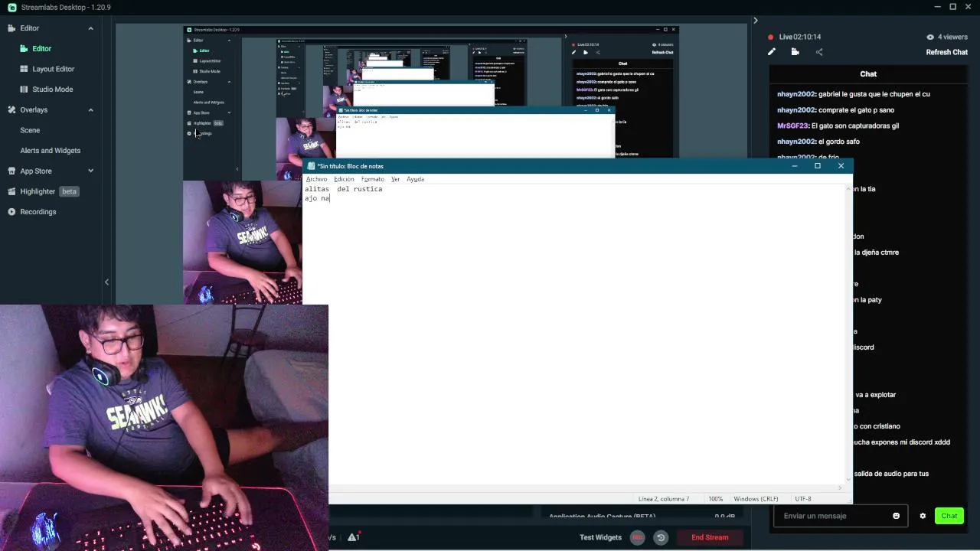Expand the App Store section chevron
980x551 pixels.
(x=90, y=171)
